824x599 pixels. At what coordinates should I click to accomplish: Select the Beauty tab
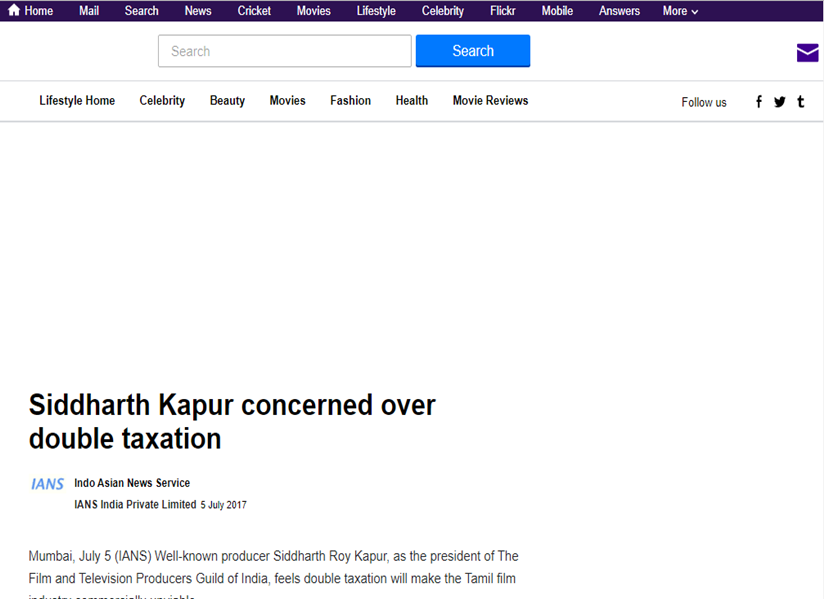227,100
